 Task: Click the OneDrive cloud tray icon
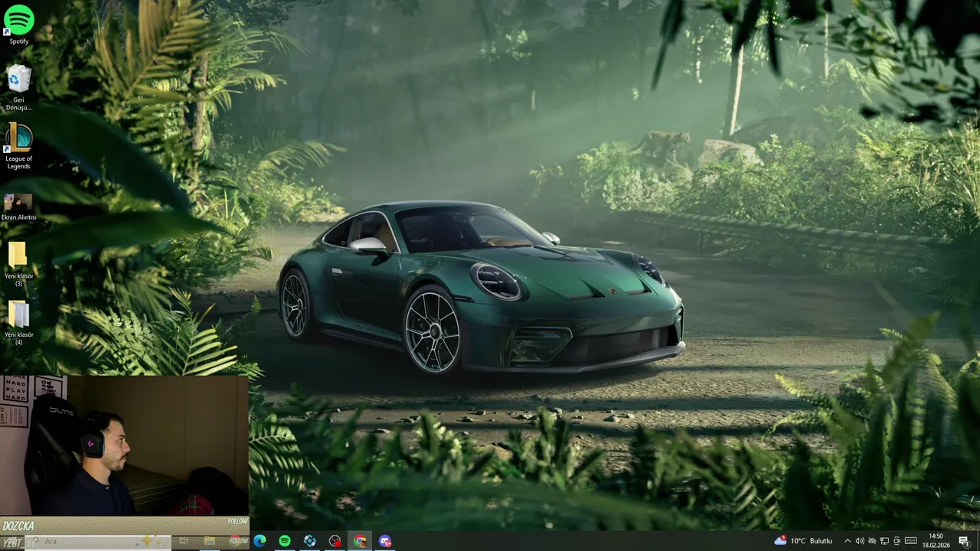872,541
